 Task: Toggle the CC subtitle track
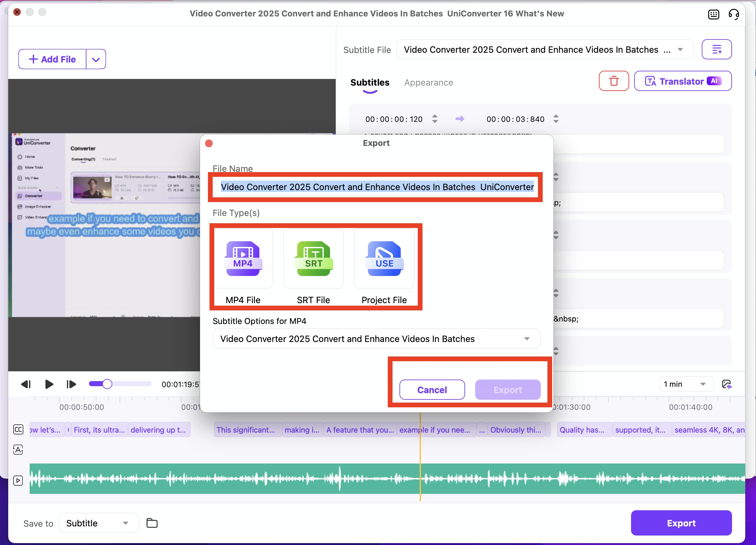coord(18,430)
